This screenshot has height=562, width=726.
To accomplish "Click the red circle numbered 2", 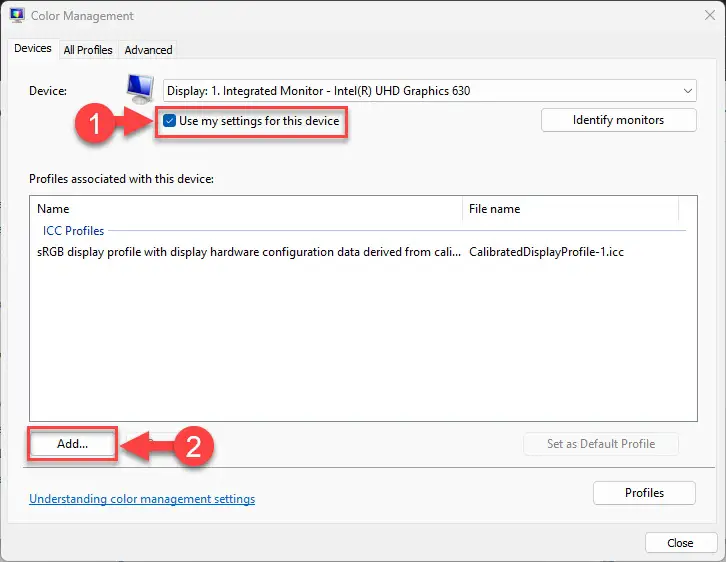I will click(x=194, y=446).
